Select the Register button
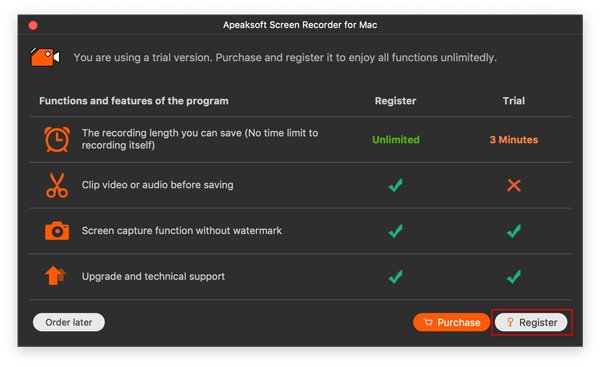 (532, 322)
